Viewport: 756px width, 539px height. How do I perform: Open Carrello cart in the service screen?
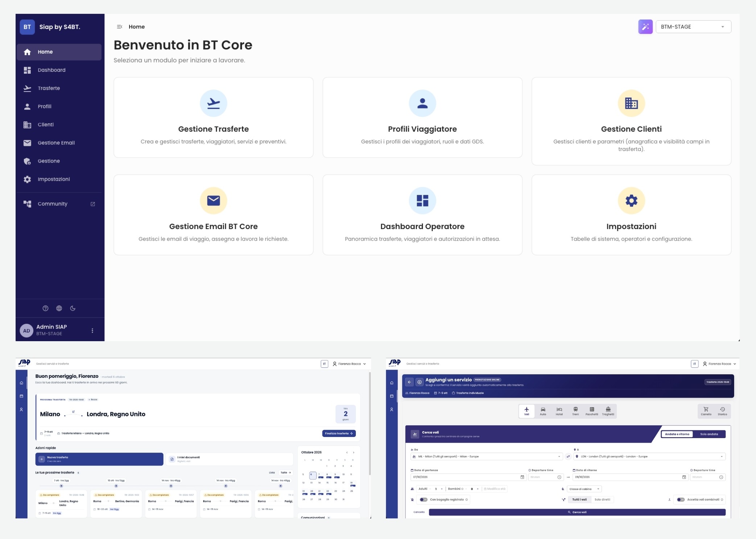pyautogui.click(x=706, y=411)
